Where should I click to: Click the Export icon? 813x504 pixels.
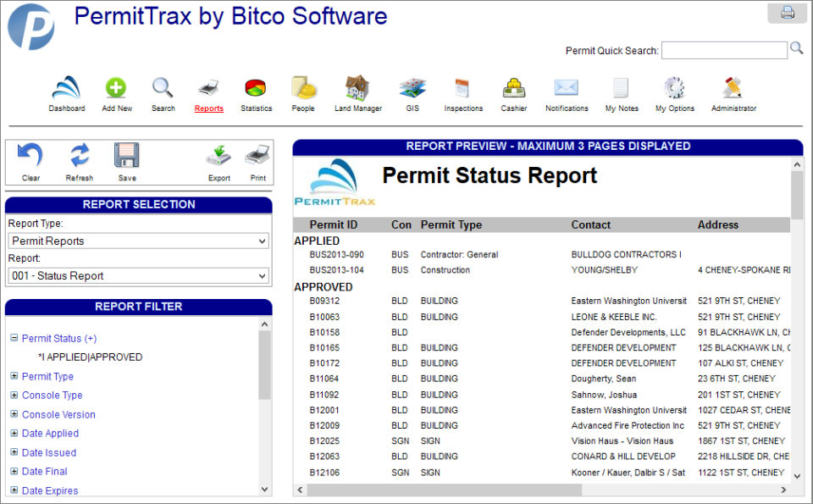(x=218, y=156)
